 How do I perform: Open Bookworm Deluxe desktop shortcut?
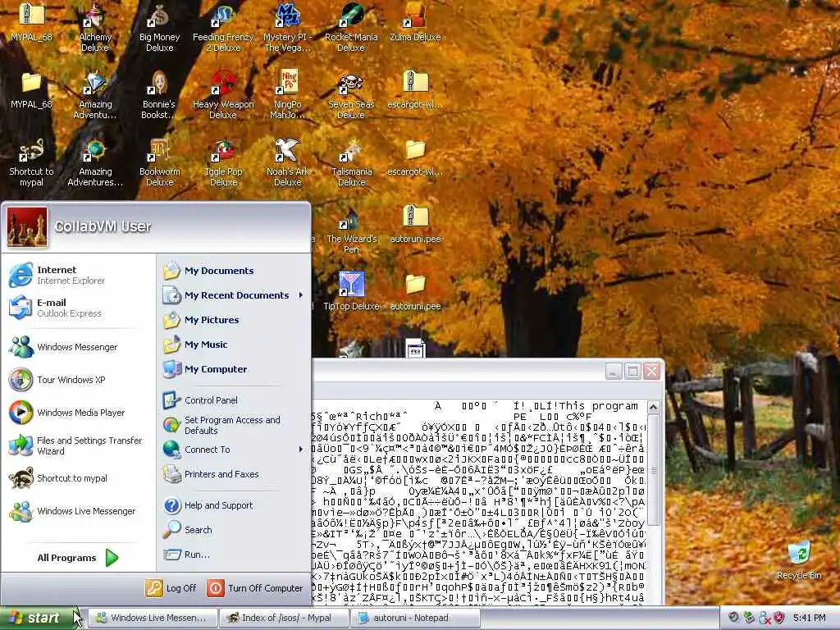159,162
